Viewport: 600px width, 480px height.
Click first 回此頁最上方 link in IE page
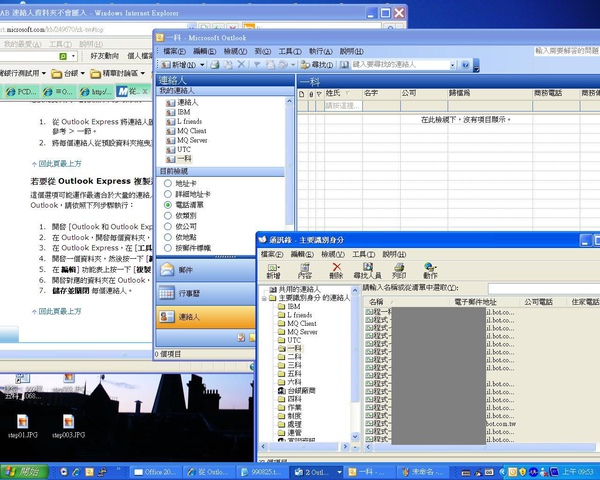tap(60, 163)
